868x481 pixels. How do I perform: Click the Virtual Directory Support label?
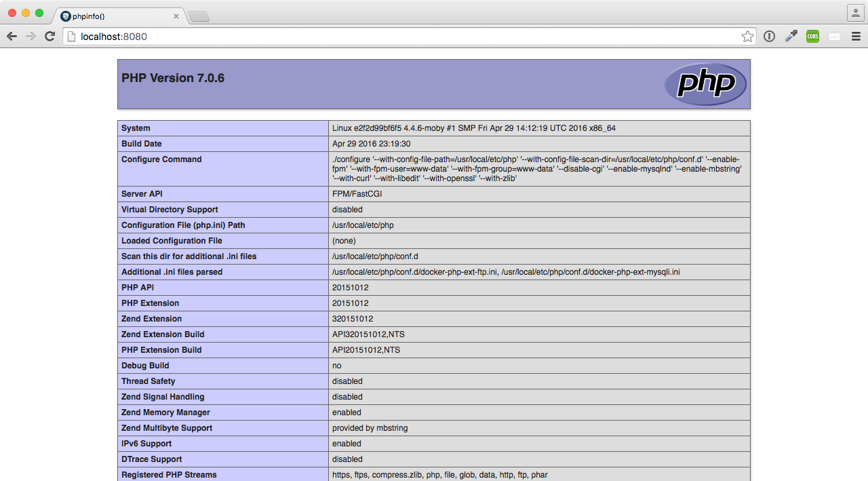point(170,210)
